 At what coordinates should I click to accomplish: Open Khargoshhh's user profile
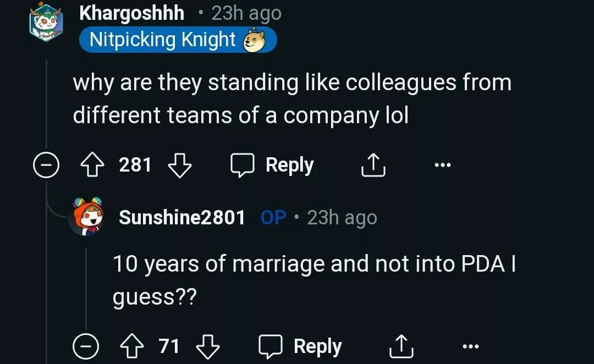coord(132,13)
